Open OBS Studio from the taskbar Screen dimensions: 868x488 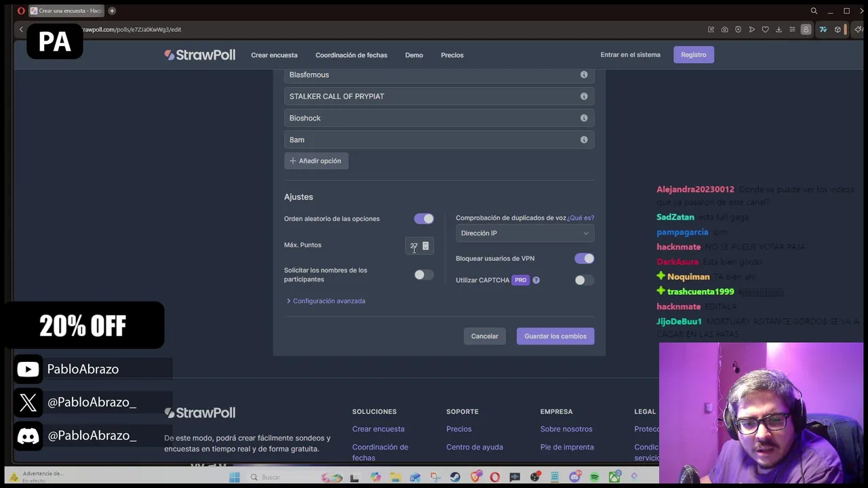tap(535, 477)
